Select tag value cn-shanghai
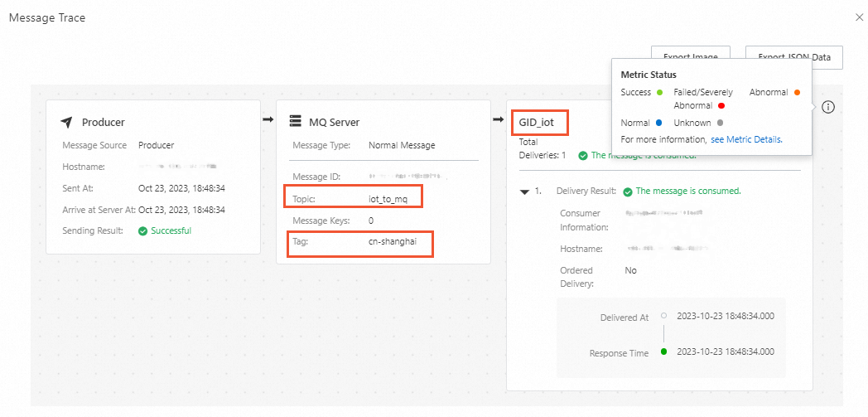 click(x=392, y=241)
